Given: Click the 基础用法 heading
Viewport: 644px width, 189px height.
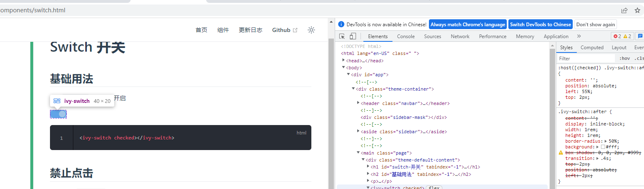Looking at the screenshot, I should (x=72, y=79).
